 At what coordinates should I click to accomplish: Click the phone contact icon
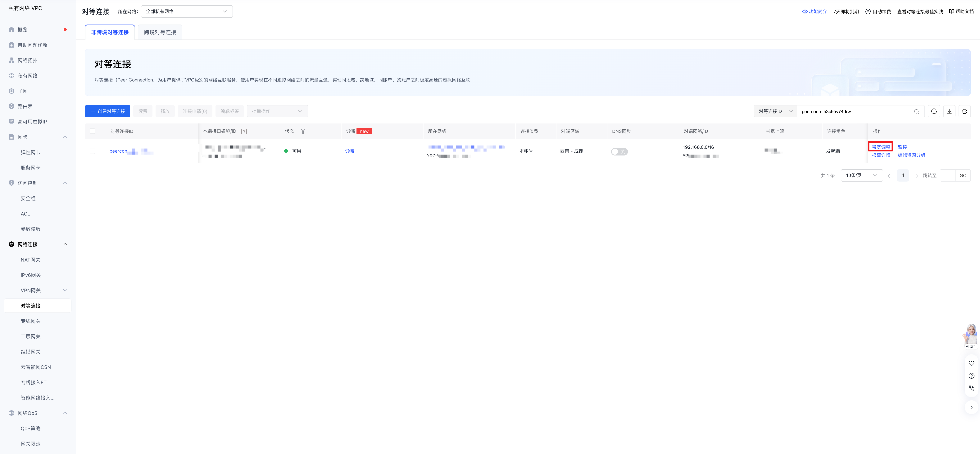click(971, 388)
